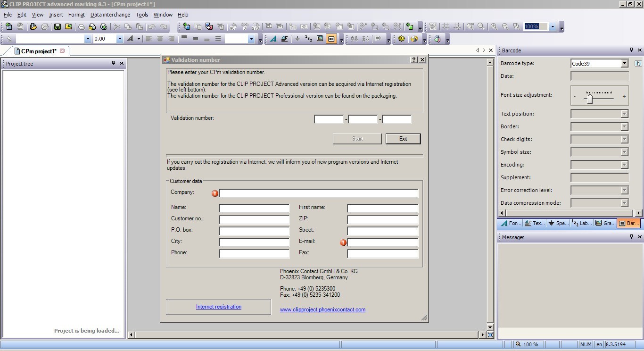The width and height of the screenshot is (644, 351).
Task: Click the Center text alignment icon
Action: (x=160, y=39)
